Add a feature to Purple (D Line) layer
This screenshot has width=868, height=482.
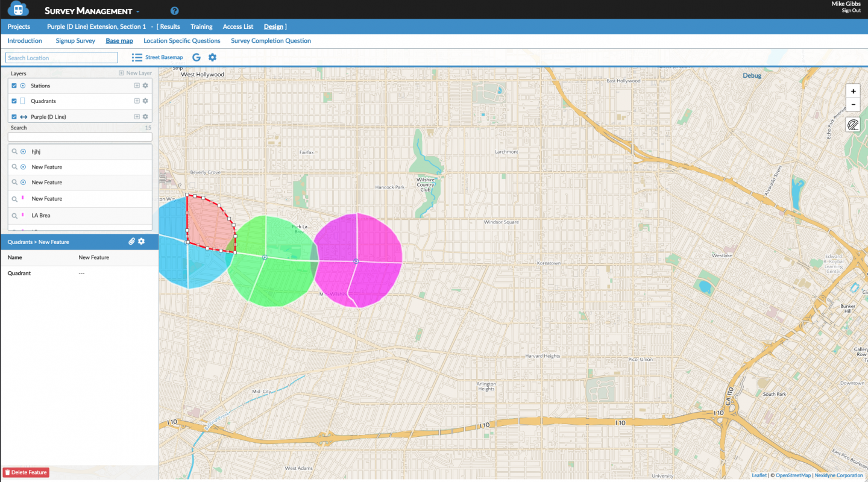pos(137,117)
